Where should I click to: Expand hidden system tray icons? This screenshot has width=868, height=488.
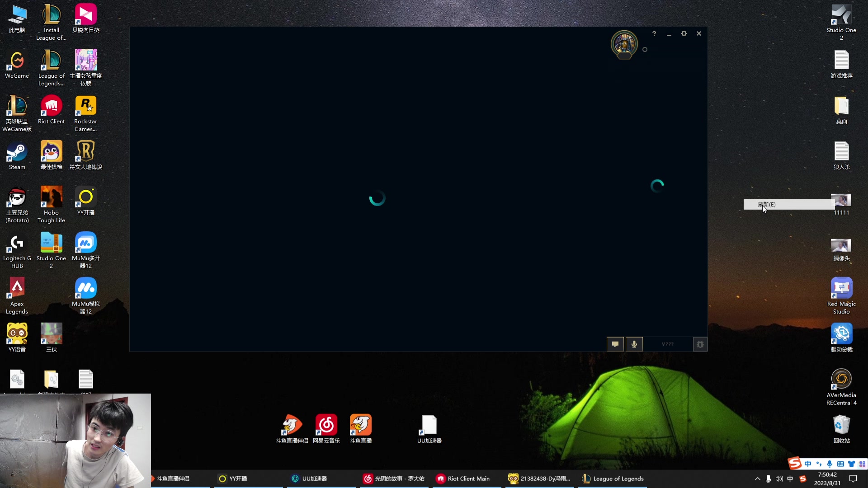757,479
